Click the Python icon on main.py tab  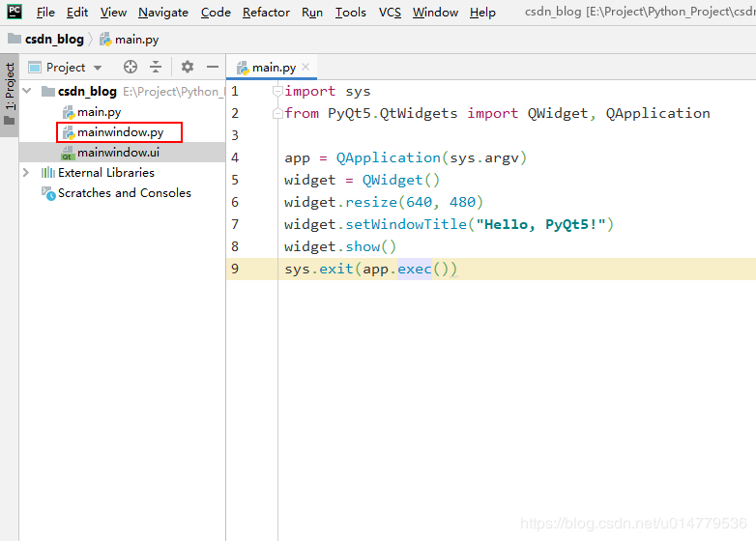pos(243,68)
